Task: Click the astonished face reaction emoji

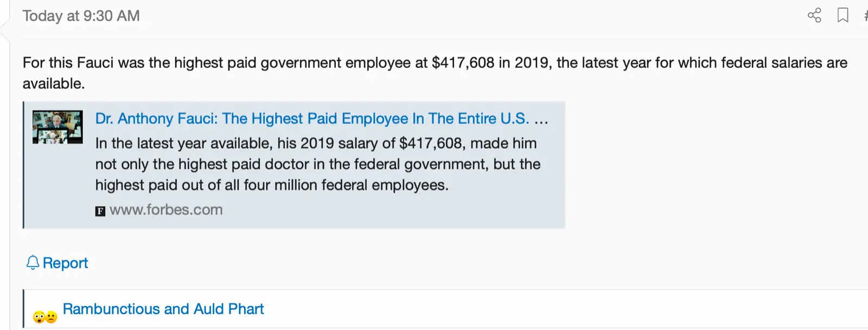Action: click(x=39, y=317)
